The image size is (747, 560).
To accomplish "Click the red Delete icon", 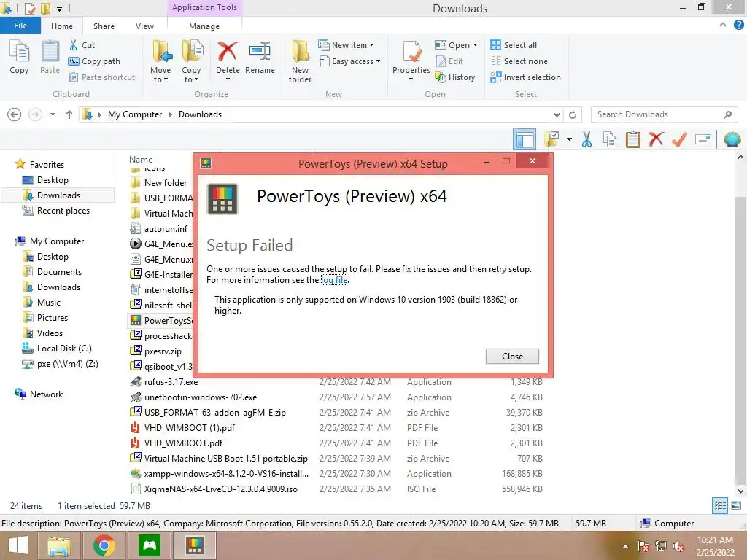I will click(x=228, y=52).
